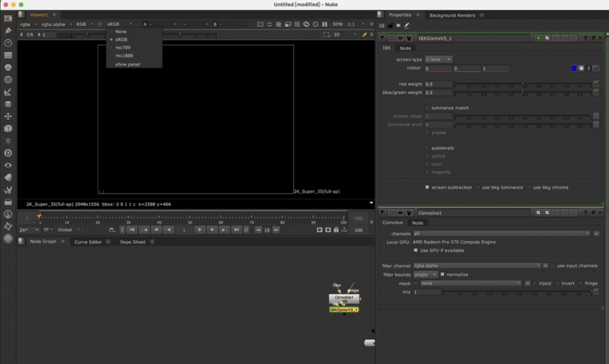
Task: Open the Views nodes toolbar menu
Action: coord(8,166)
